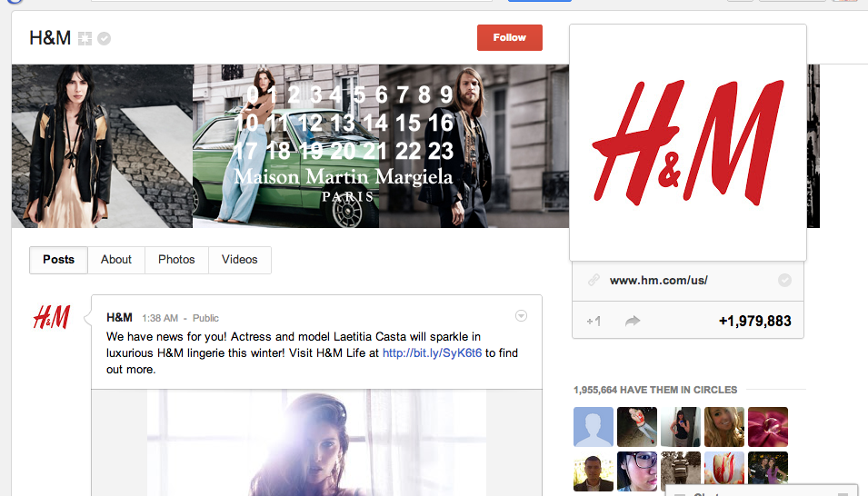Click the share arrow icon next to +1
868x496 pixels.
click(633, 321)
